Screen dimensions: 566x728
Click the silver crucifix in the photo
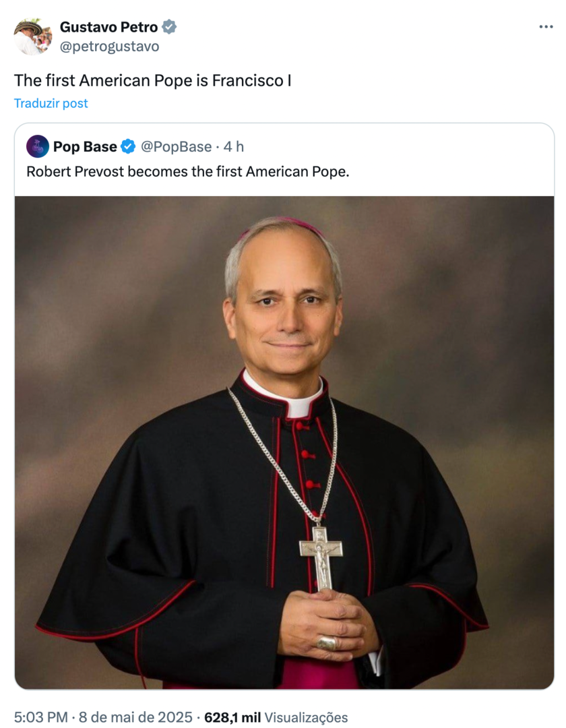321,555
